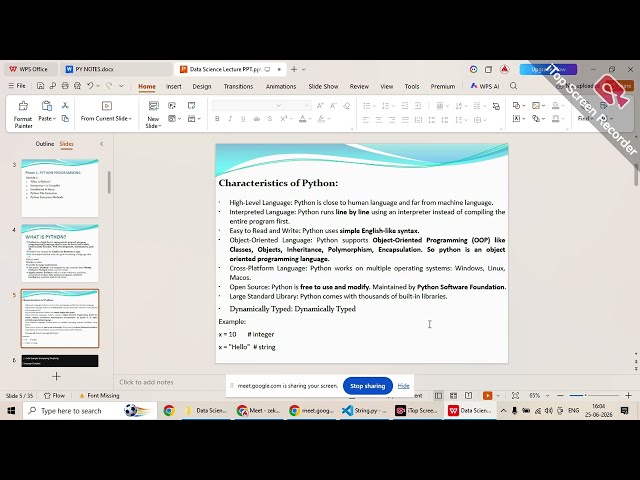Click the Increase font size icon
Image resolution: width=640 pixels, height=480 pixels.
point(320,106)
